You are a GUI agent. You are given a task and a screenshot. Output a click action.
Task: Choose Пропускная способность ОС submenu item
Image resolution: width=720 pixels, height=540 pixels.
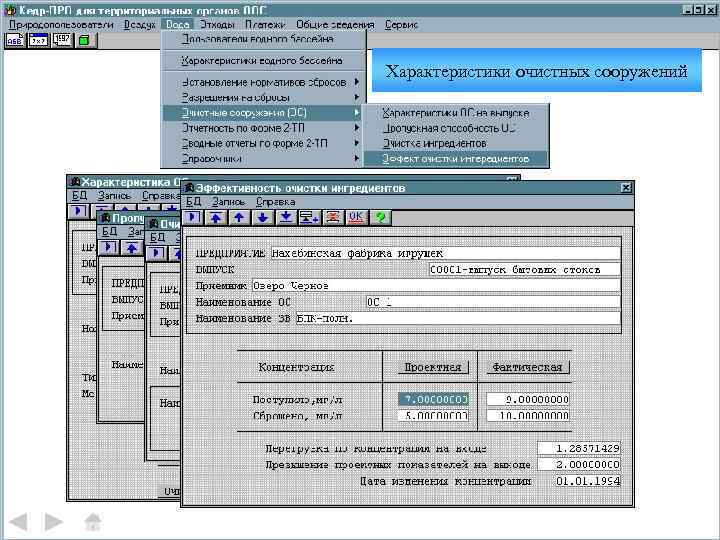click(x=456, y=128)
